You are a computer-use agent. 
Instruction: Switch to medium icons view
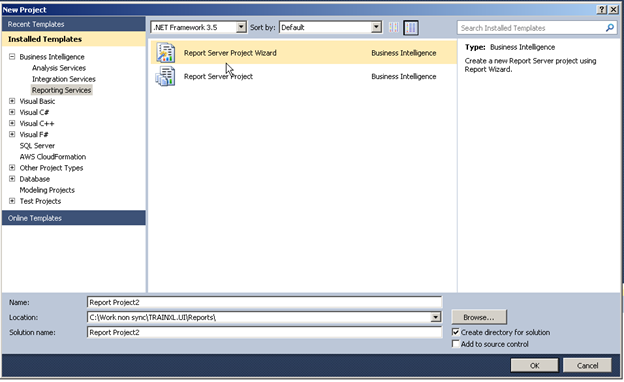(411, 27)
